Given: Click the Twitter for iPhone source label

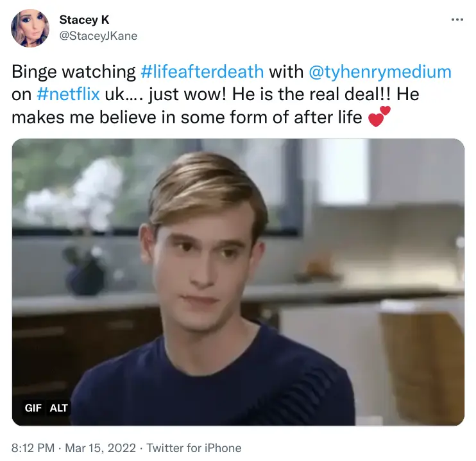Looking at the screenshot, I should point(194,448).
